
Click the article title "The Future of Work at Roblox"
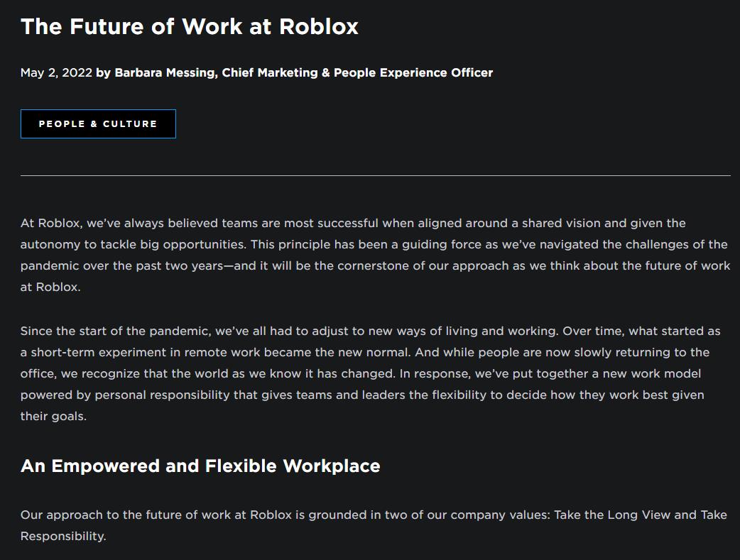tap(190, 26)
